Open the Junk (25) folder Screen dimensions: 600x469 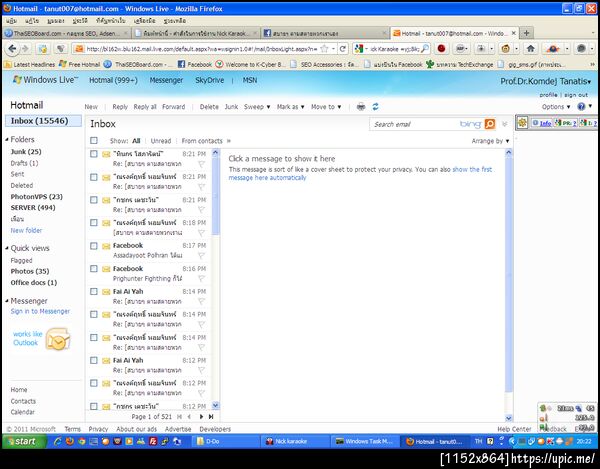click(x=26, y=152)
